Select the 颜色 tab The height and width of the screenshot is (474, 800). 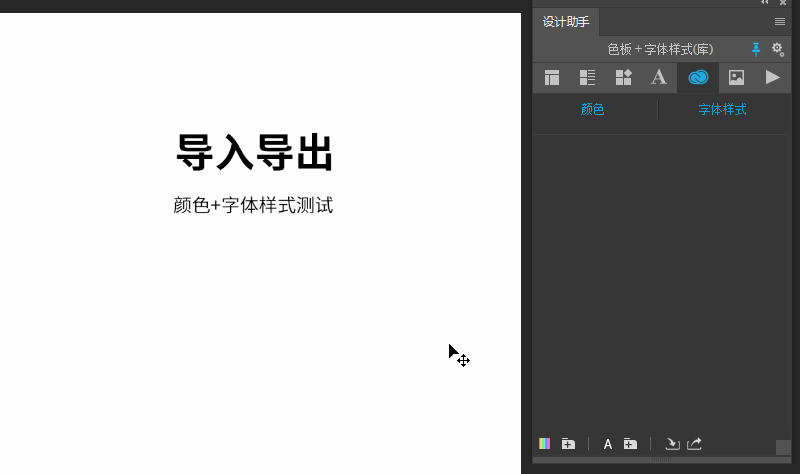[x=592, y=109]
